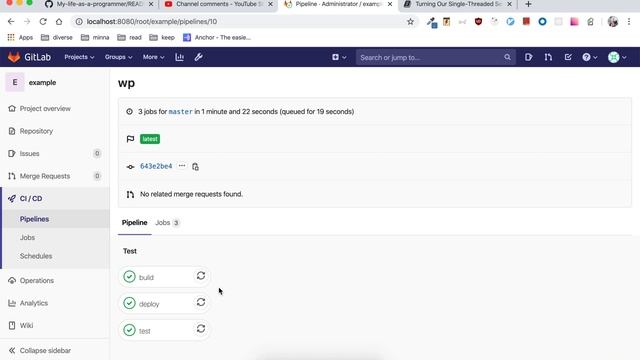
Task: Open a new browser tab with plus
Action: point(528,4)
